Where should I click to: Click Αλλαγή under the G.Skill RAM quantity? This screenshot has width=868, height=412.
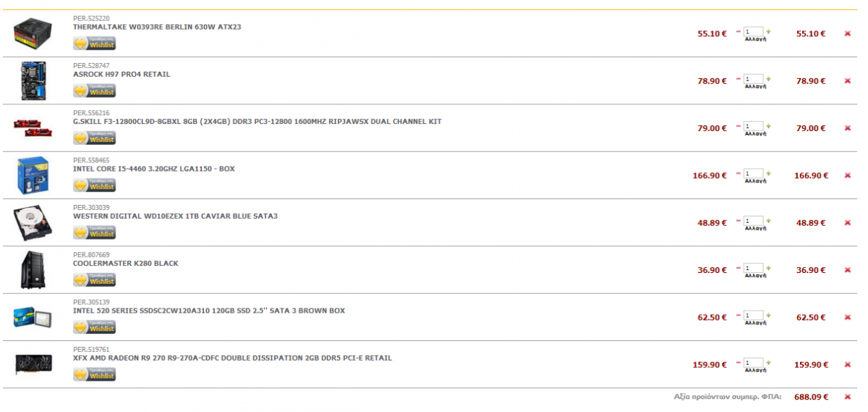coord(755,134)
